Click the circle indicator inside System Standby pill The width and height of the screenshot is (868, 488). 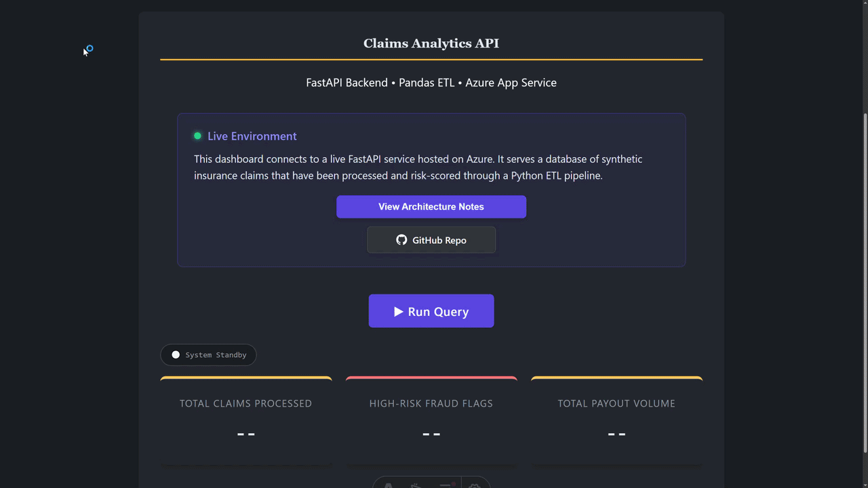pyautogui.click(x=176, y=354)
